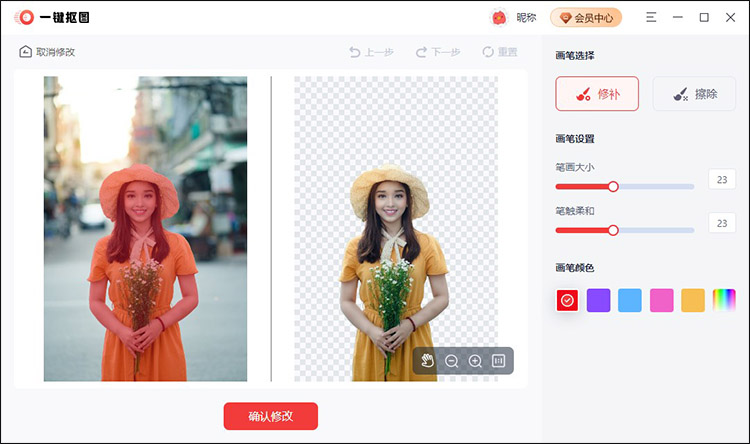Choose the purple brush color swatch
Image resolution: width=750 pixels, height=444 pixels.
click(598, 300)
